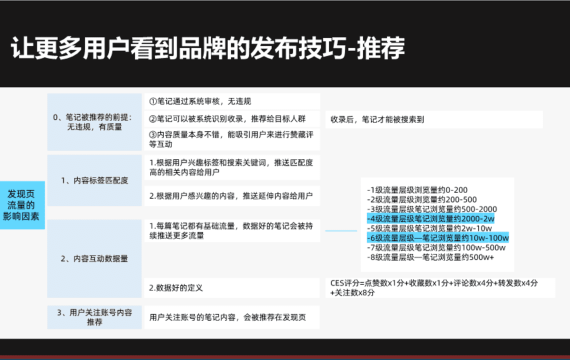Select the node 1、内容标签匹配度

(x=94, y=180)
